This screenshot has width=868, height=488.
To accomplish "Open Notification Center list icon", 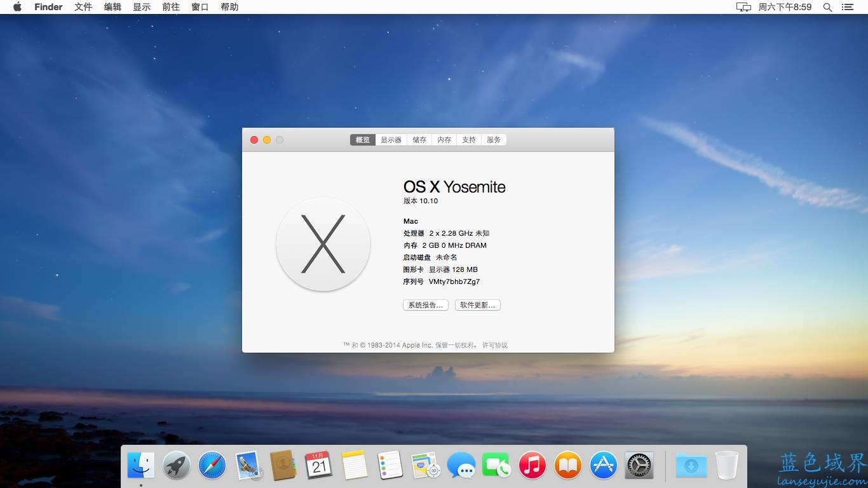I will [x=848, y=7].
